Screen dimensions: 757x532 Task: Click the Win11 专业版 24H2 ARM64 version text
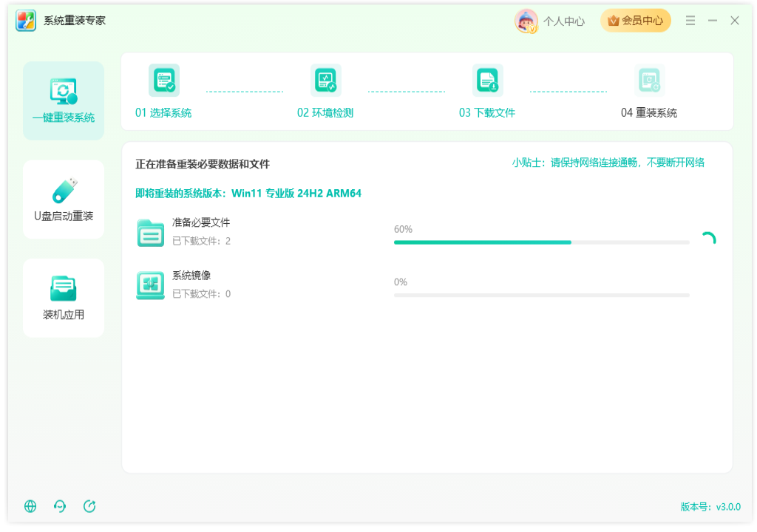(296, 194)
